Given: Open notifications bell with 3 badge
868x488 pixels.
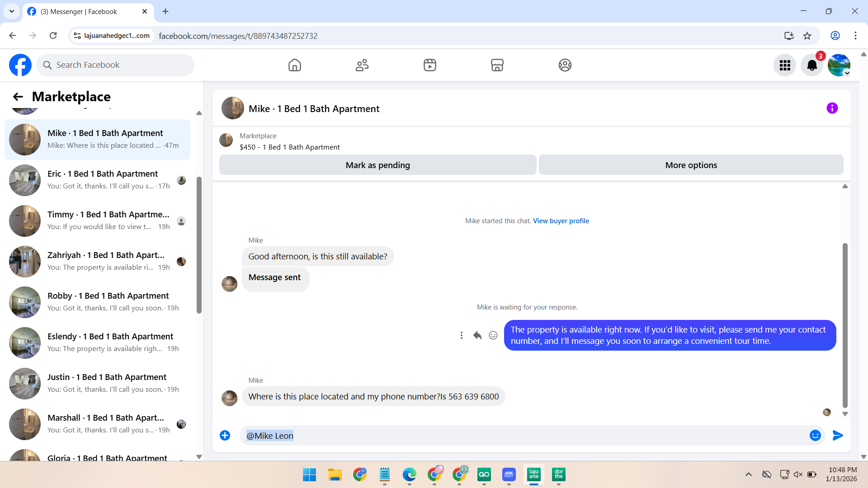Looking at the screenshot, I should click(x=812, y=66).
